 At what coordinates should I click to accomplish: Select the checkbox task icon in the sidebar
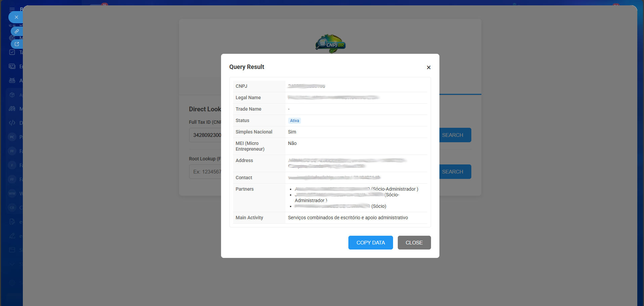tap(12, 52)
